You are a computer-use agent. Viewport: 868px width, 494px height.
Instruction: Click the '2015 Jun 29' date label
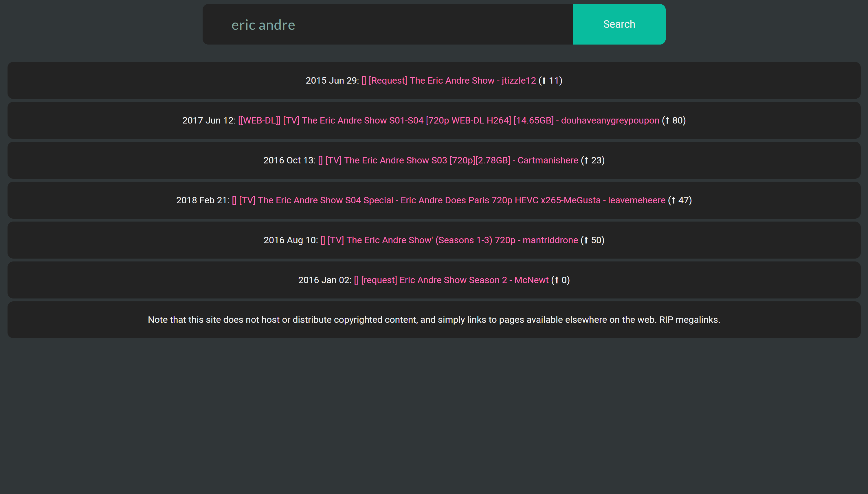point(332,80)
